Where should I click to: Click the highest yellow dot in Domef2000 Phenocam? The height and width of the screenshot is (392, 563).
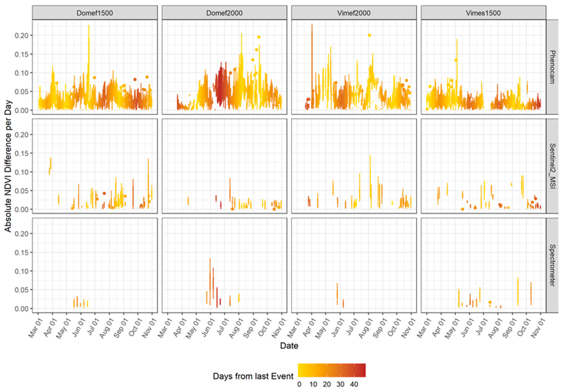[259, 37]
